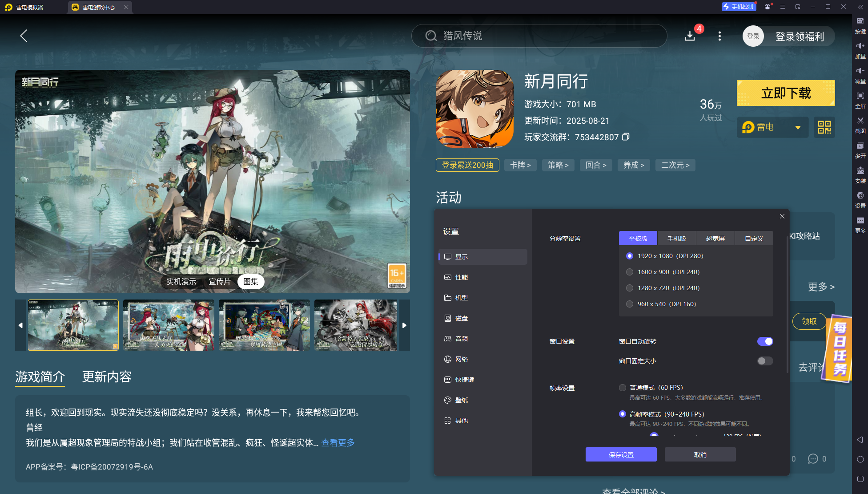Image resolution: width=868 pixels, height=494 pixels.
Task: Expand the 雷电 channel dropdown
Action: point(798,127)
